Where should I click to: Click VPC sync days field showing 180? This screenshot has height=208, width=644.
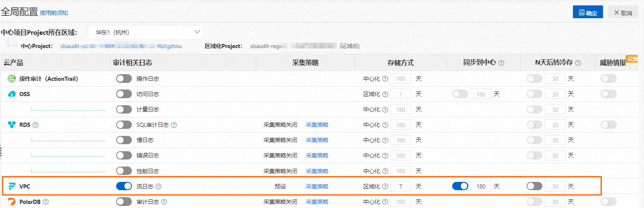coord(481,186)
